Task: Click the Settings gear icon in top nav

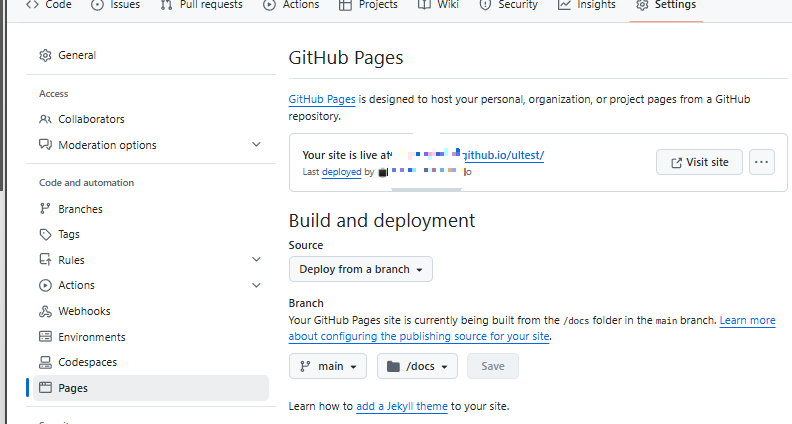Action: pos(642,5)
